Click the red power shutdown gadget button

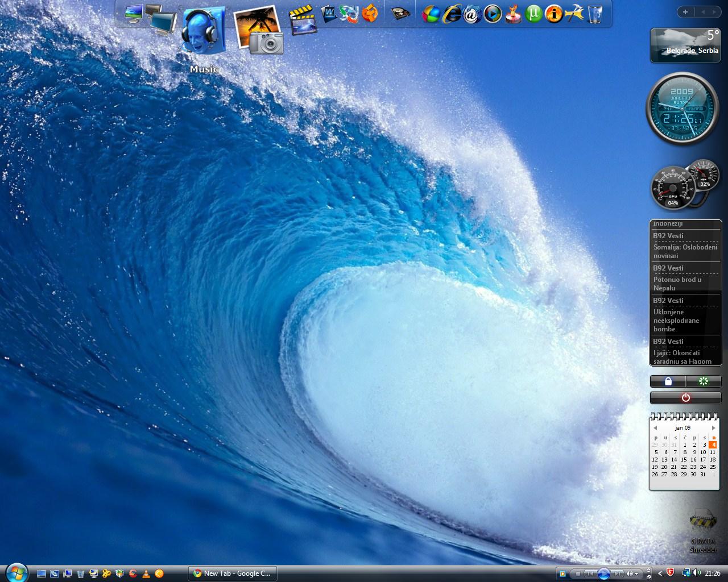685,398
